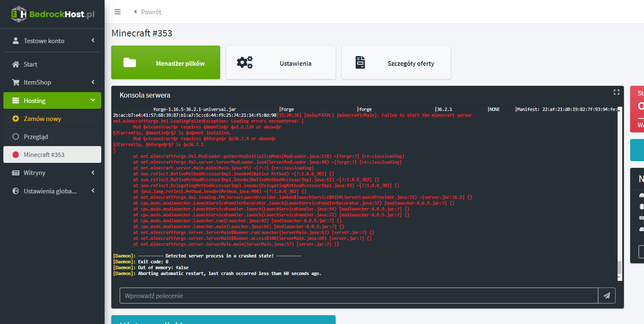Maximize the server console fullscreen icon
This screenshot has width=644, height=324.
pyautogui.click(x=616, y=92)
